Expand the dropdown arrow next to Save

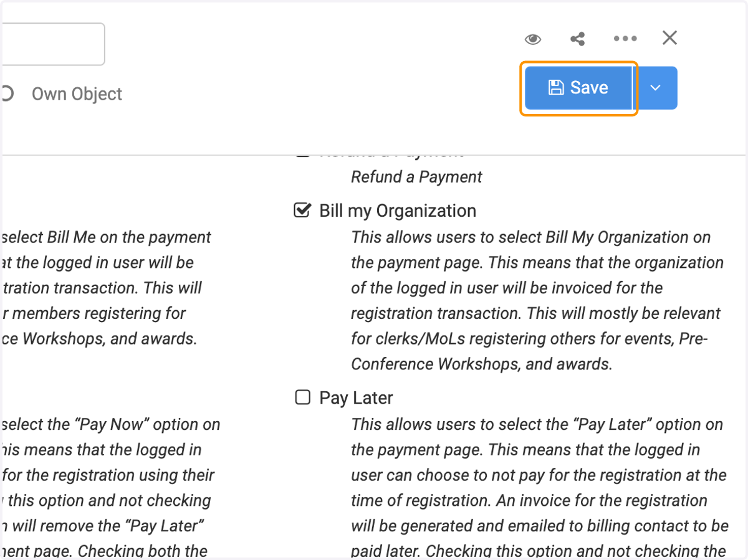click(656, 88)
